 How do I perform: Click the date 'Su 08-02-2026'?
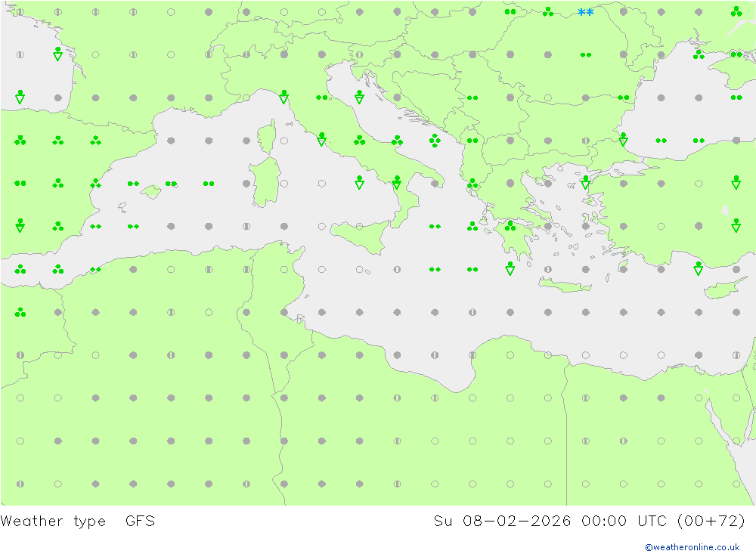pyautogui.click(x=502, y=521)
